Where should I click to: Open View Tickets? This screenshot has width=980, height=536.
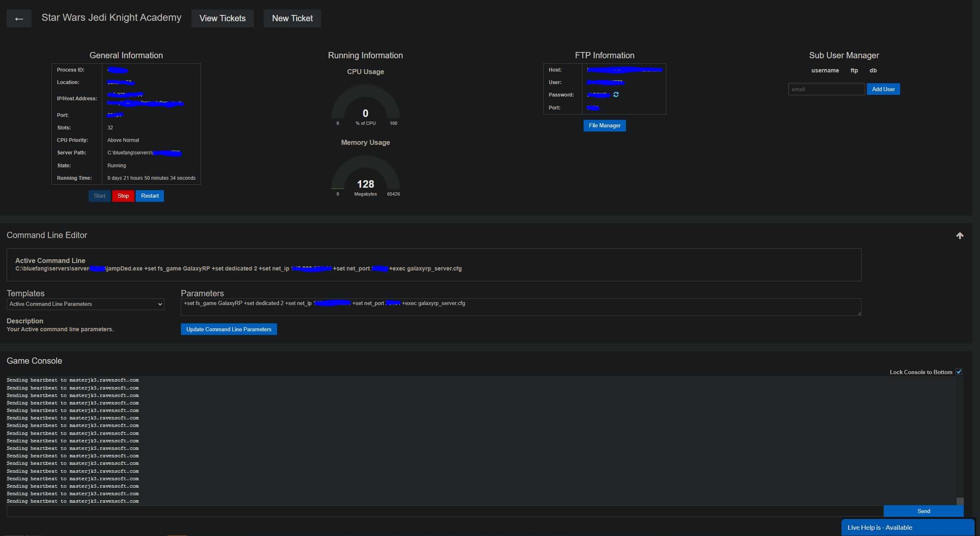(223, 19)
